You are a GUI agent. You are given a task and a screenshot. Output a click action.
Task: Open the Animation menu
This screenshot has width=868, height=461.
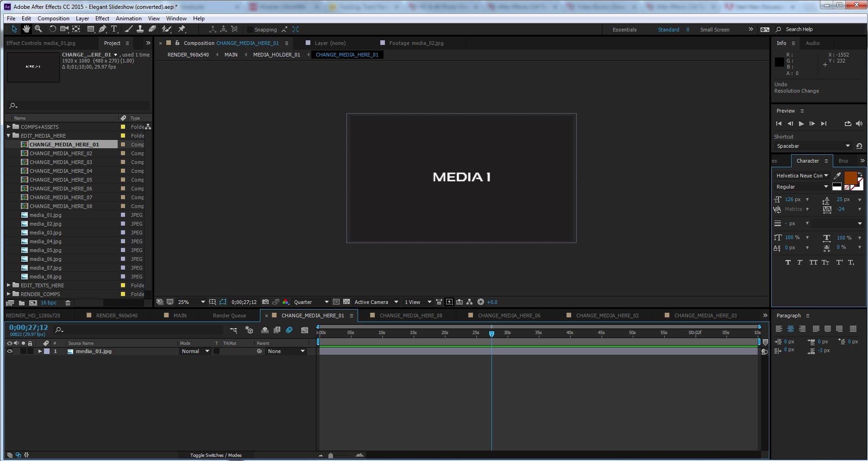tap(128, 18)
